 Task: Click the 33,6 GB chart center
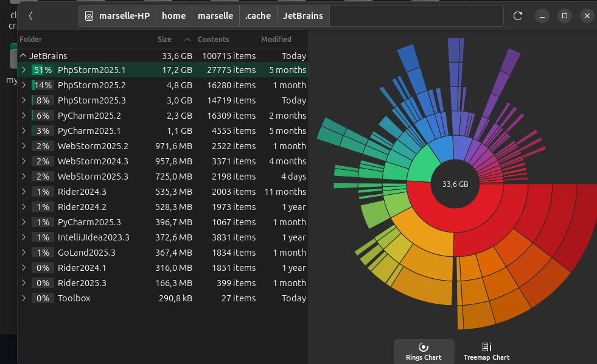pos(455,184)
